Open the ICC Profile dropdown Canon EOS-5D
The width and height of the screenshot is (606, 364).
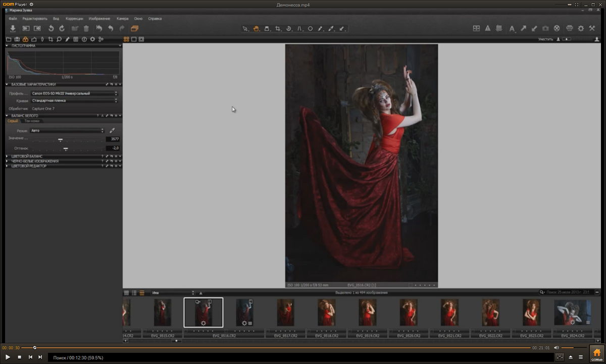(x=74, y=93)
